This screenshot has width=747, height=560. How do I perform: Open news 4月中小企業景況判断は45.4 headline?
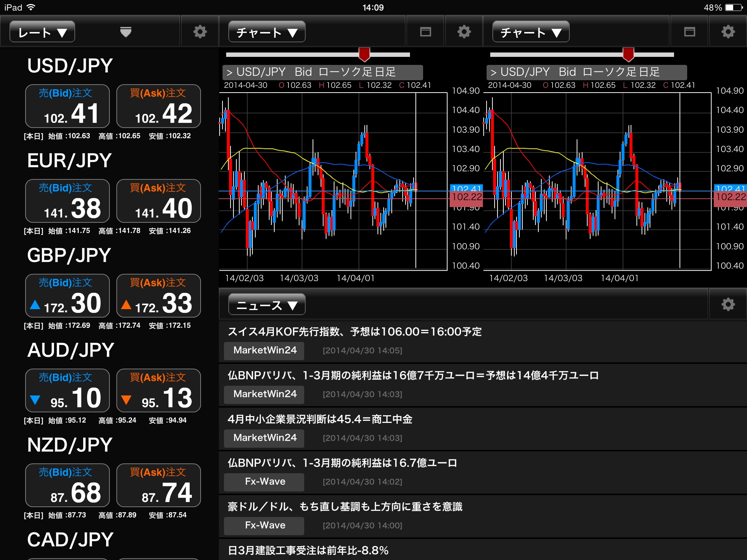tap(320, 419)
